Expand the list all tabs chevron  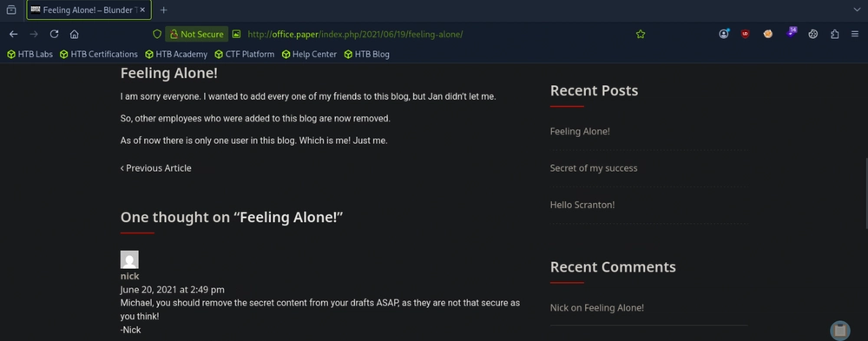pos(857,10)
